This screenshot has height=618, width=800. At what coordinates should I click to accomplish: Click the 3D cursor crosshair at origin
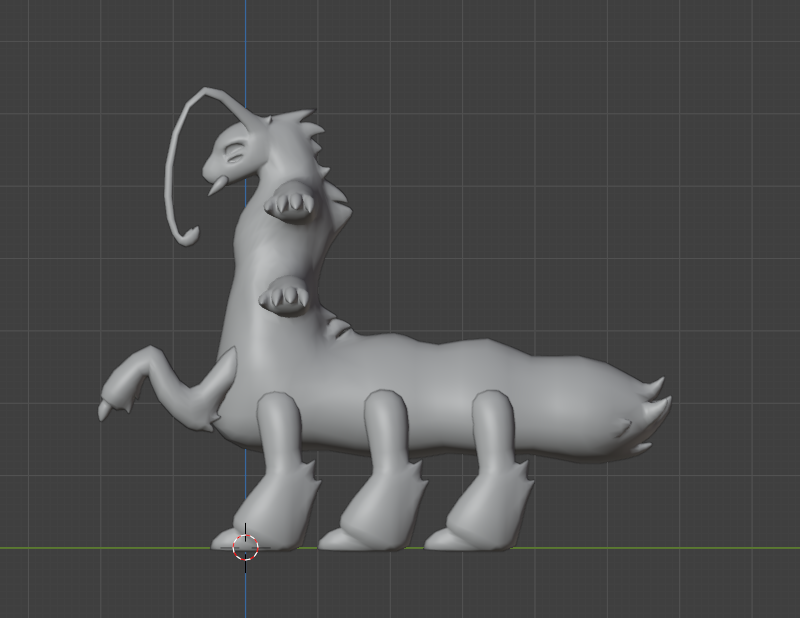point(245,548)
